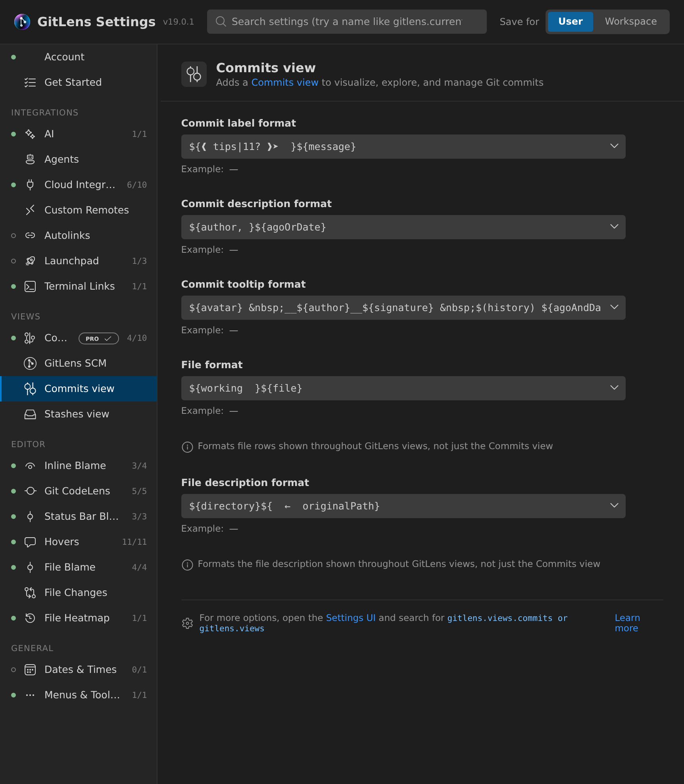Click the Inline Blame eye icon
Screen dimensions: 684x784
point(30,465)
